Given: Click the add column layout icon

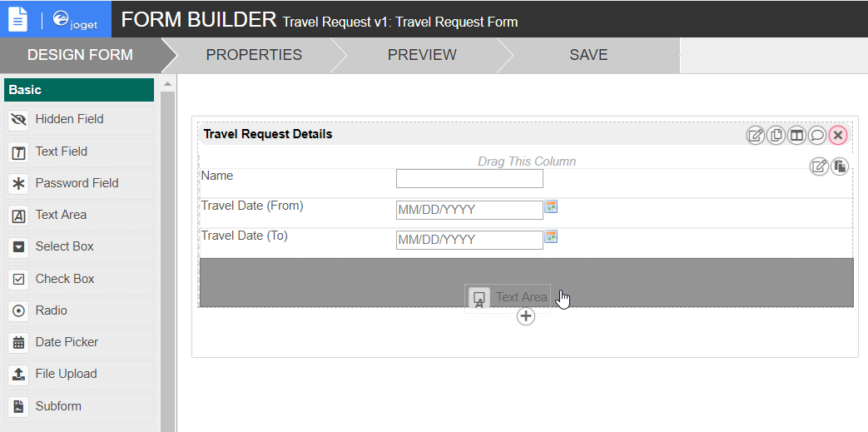Looking at the screenshot, I should [x=796, y=135].
